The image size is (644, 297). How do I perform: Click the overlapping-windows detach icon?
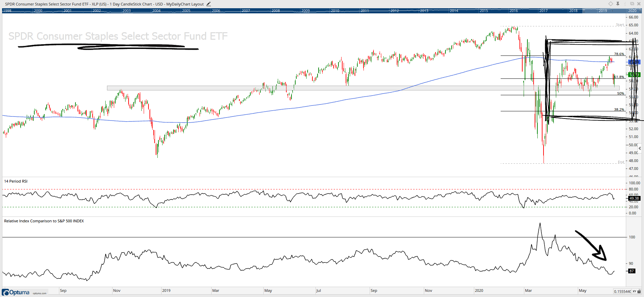[x=632, y=4]
